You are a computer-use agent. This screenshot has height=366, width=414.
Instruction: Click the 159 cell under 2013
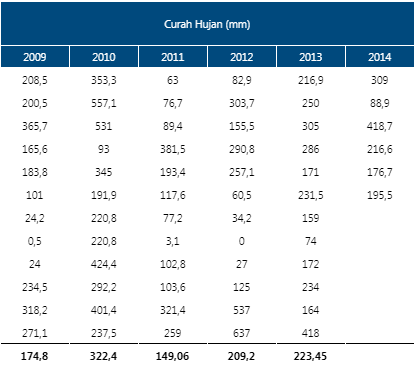point(311,218)
